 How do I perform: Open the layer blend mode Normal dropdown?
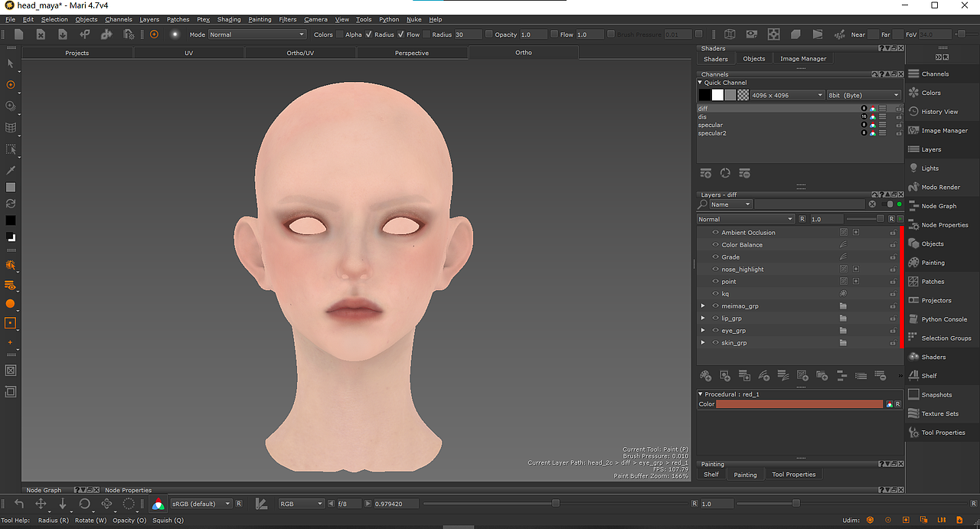click(x=746, y=219)
